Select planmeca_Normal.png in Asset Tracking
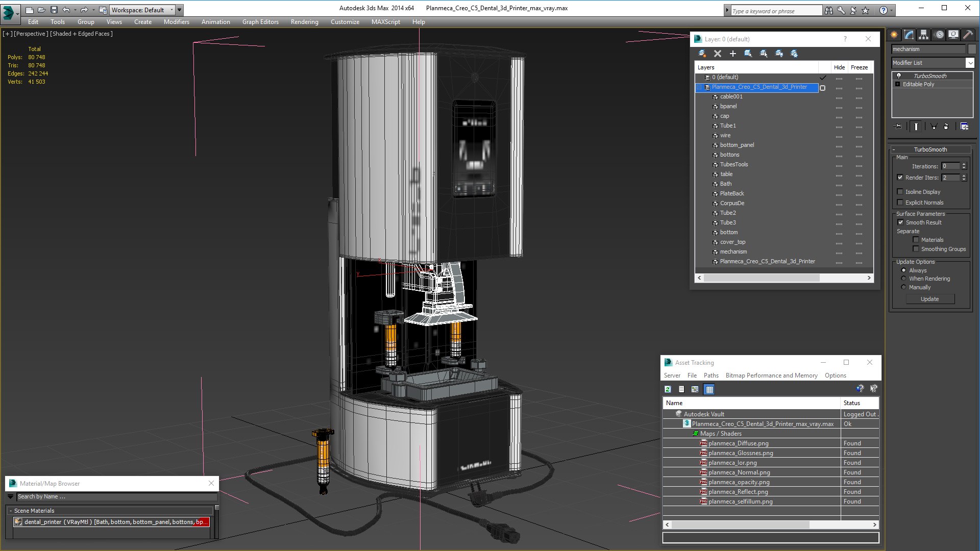980x551 pixels. pos(739,472)
